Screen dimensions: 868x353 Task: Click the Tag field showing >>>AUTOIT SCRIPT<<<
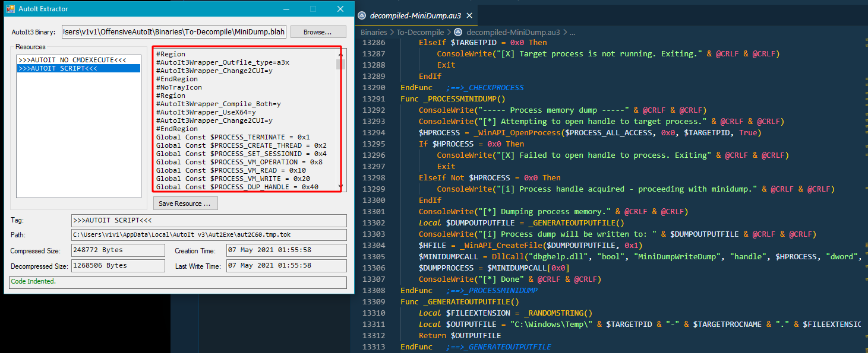point(209,221)
